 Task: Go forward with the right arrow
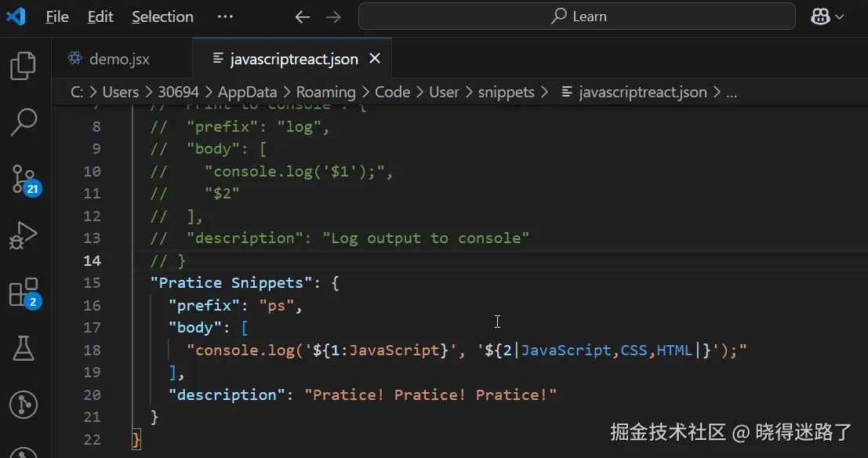click(333, 16)
